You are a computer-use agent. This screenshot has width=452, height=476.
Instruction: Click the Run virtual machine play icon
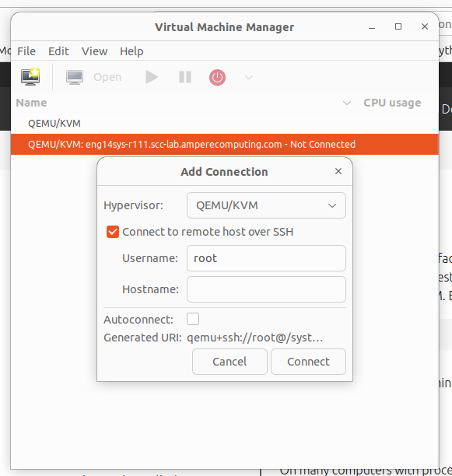click(x=152, y=77)
